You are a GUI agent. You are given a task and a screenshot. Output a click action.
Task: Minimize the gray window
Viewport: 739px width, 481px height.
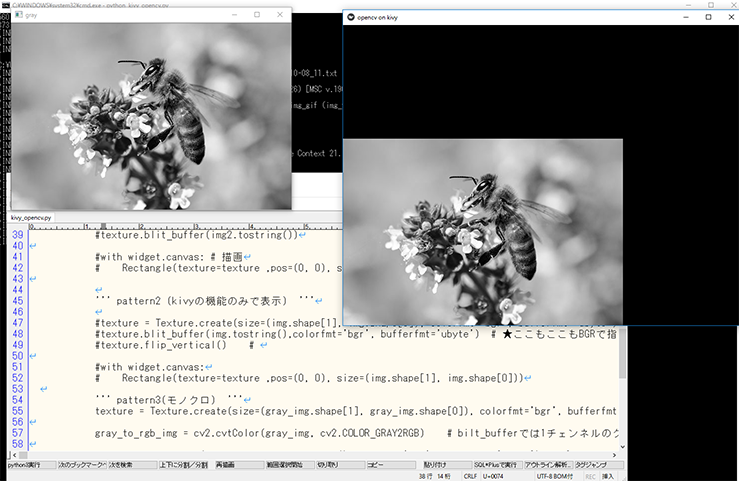point(234,15)
